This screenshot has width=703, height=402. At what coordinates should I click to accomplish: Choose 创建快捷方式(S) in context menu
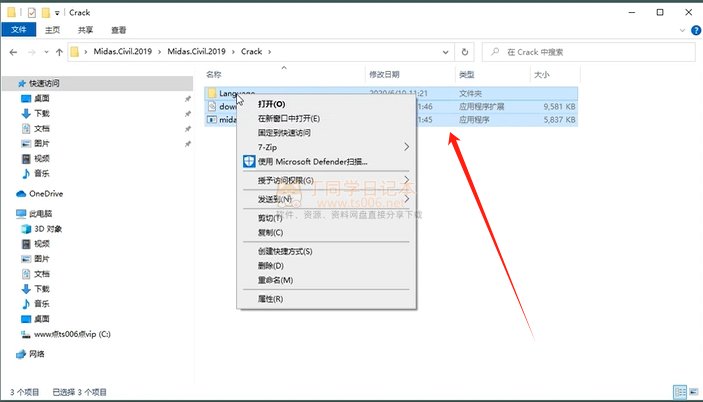coord(326,251)
